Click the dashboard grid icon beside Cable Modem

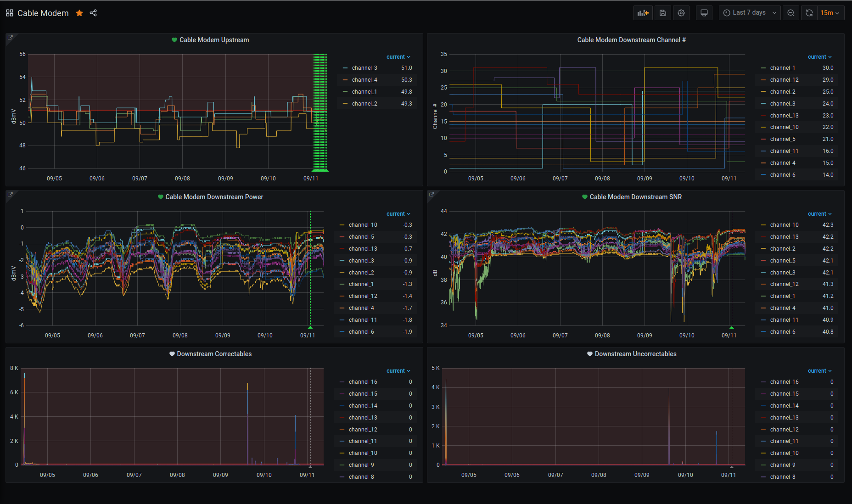[x=10, y=13]
